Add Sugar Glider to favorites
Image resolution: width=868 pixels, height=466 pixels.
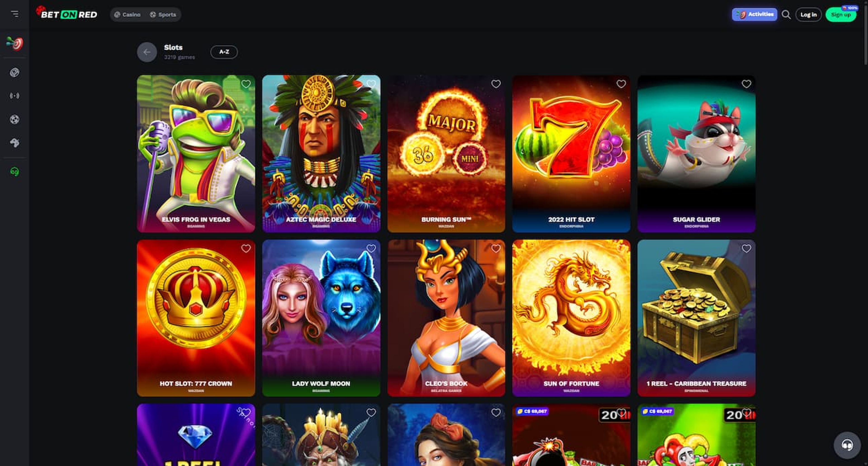pos(746,84)
